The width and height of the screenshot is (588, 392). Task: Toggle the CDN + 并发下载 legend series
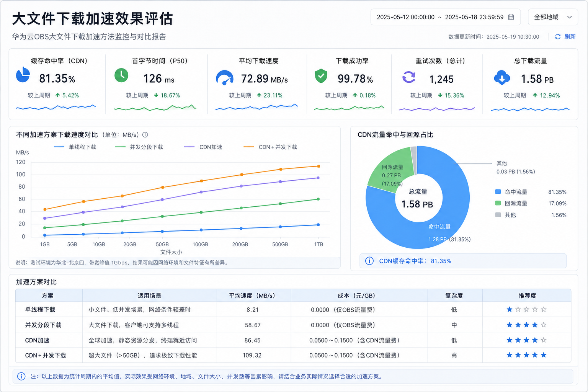click(x=270, y=147)
